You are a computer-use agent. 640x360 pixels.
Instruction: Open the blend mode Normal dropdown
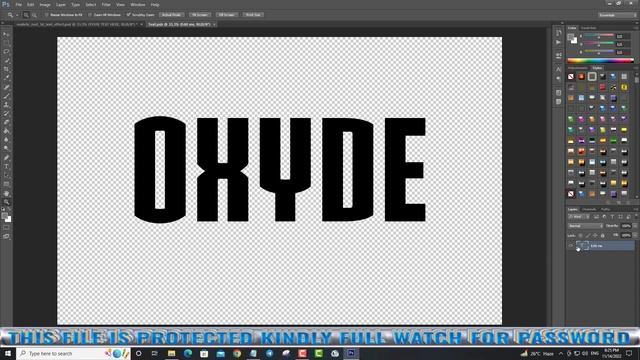[585, 226]
